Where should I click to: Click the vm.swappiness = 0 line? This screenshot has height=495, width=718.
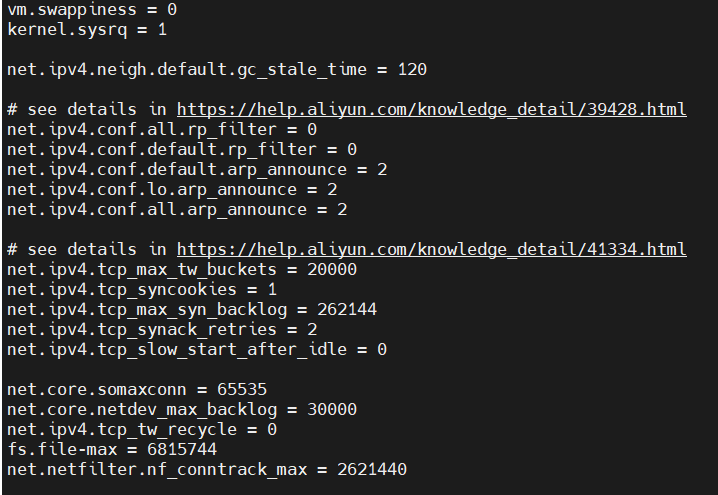coord(92,10)
